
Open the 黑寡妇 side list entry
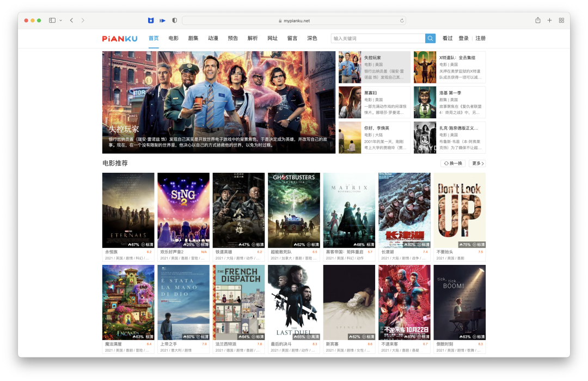(x=374, y=102)
